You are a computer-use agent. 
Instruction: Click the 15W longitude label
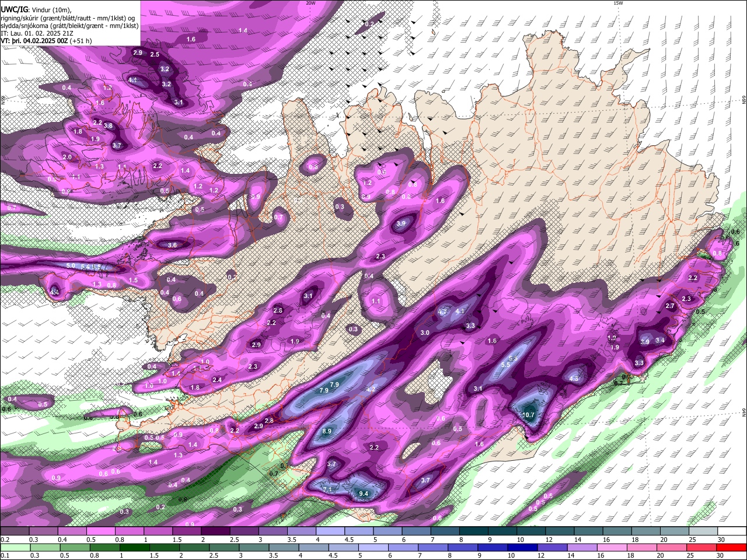click(618, 3)
